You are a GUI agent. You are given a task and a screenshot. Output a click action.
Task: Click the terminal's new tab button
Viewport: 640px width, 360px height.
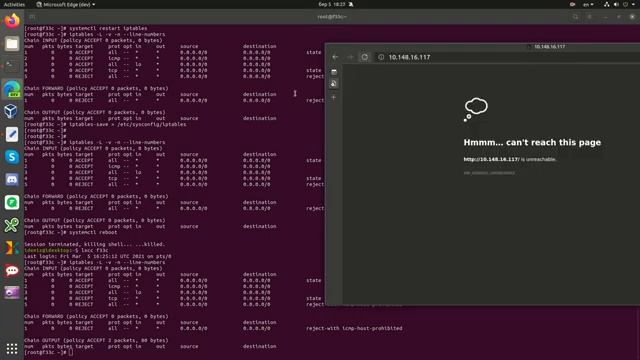pos(32,17)
